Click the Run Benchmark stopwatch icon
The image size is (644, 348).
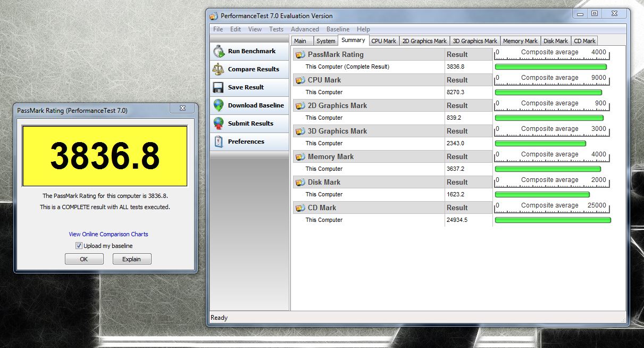(219, 51)
